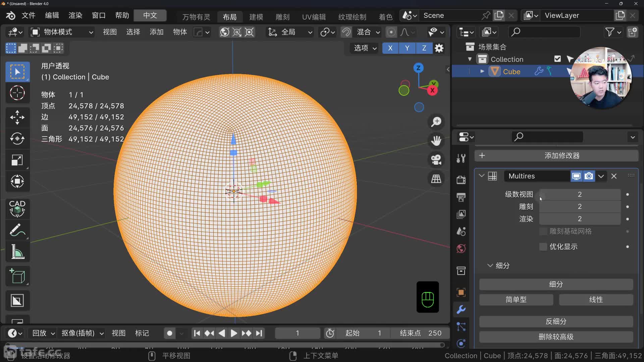Select the Scale tool
Screen dimensions: 644x362
(x=17, y=160)
